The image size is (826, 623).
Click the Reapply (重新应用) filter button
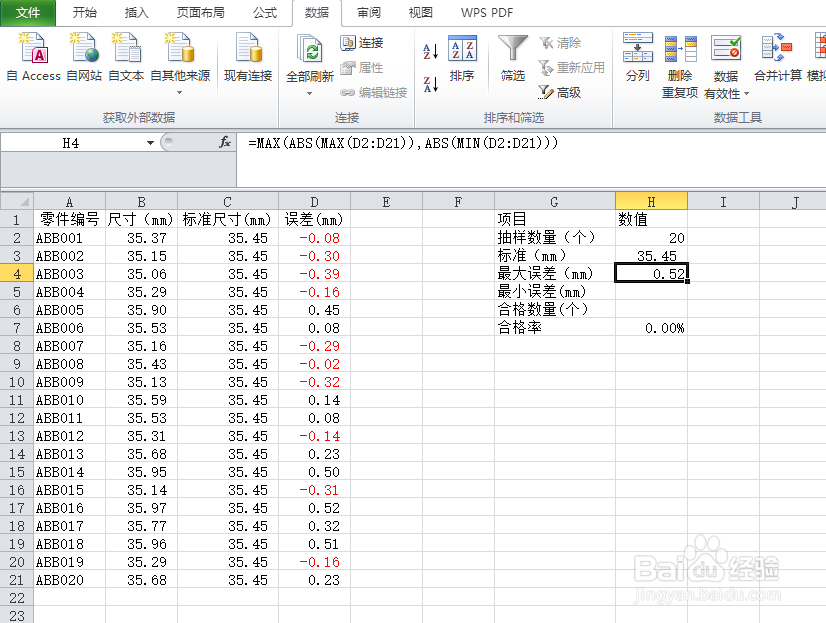pyautogui.click(x=572, y=67)
